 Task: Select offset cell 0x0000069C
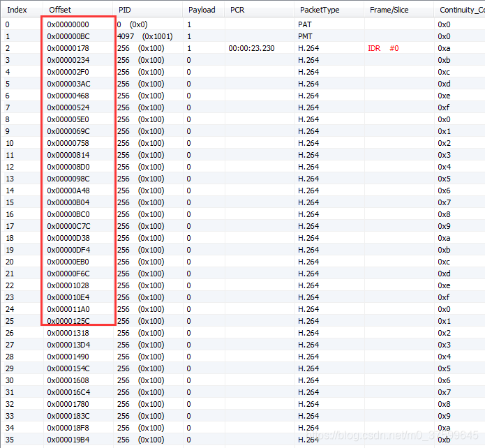click(x=68, y=131)
